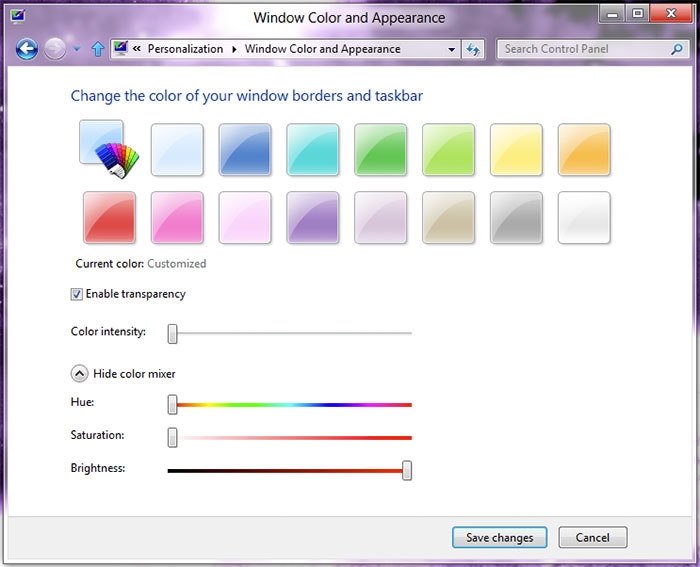Select the automatic color palette swatch
This screenshot has height=567, width=700.
pos(109,149)
